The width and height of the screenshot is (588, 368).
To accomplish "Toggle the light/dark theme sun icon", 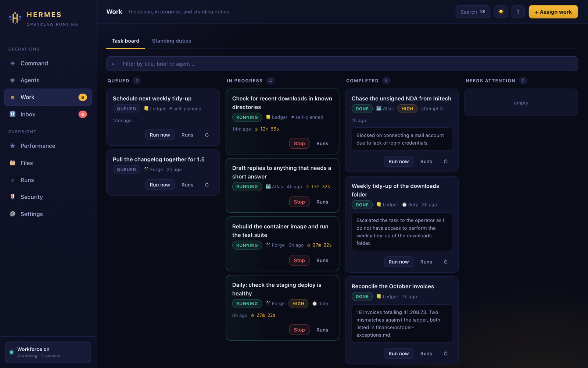I will [501, 12].
